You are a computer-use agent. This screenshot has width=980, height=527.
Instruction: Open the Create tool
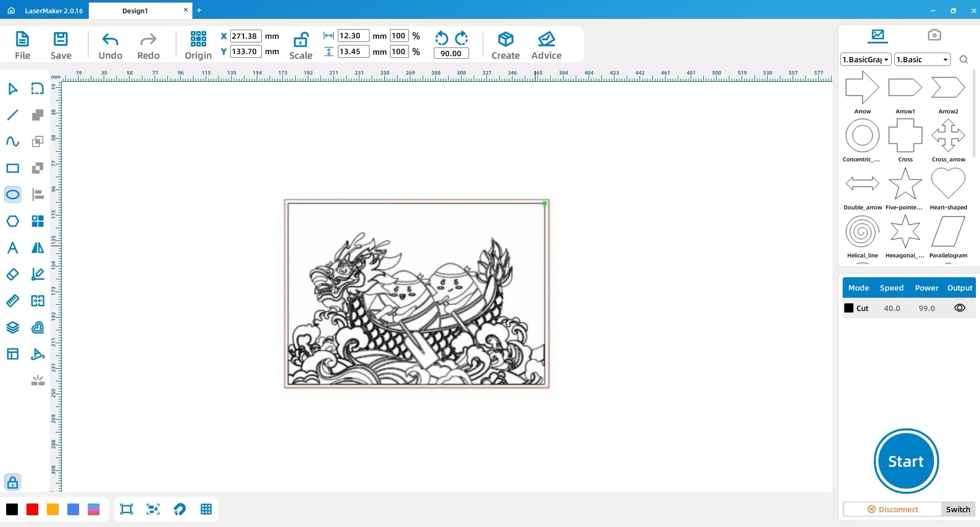point(505,45)
